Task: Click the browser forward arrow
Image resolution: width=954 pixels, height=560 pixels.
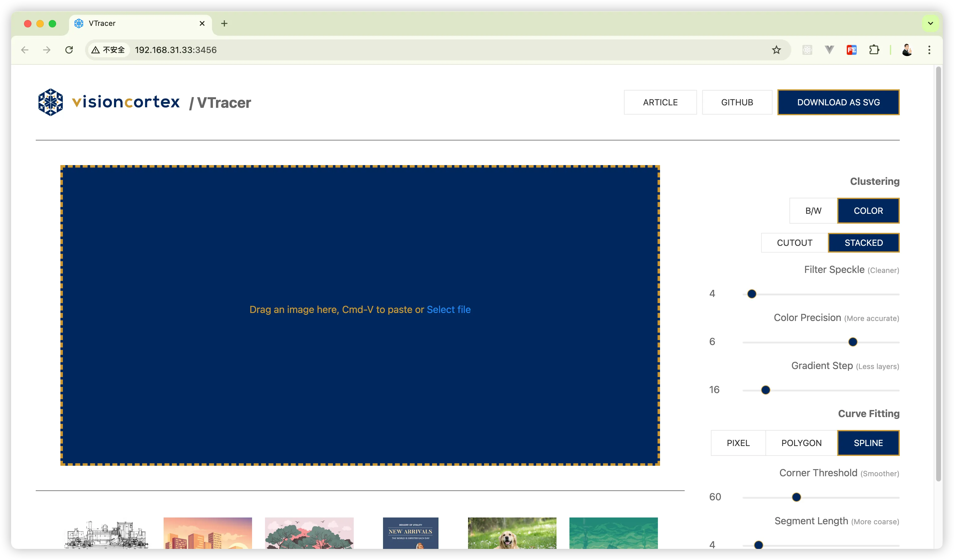Action: pyautogui.click(x=47, y=50)
